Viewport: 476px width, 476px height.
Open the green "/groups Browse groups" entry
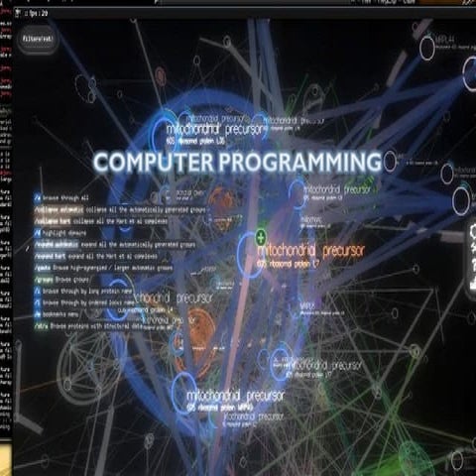pos(61,280)
